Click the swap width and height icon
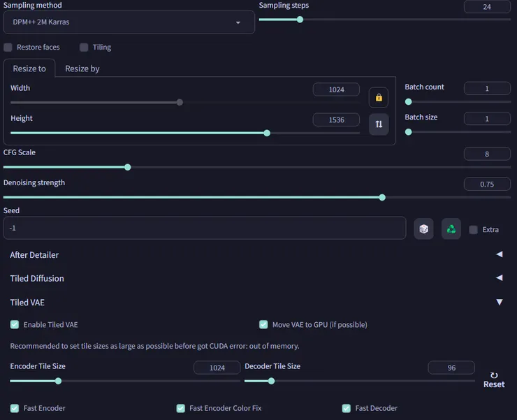 (x=378, y=124)
